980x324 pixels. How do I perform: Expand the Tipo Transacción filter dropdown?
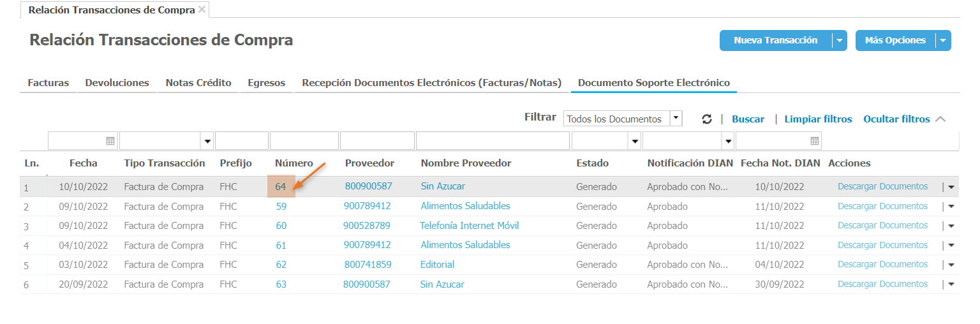[x=207, y=141]
